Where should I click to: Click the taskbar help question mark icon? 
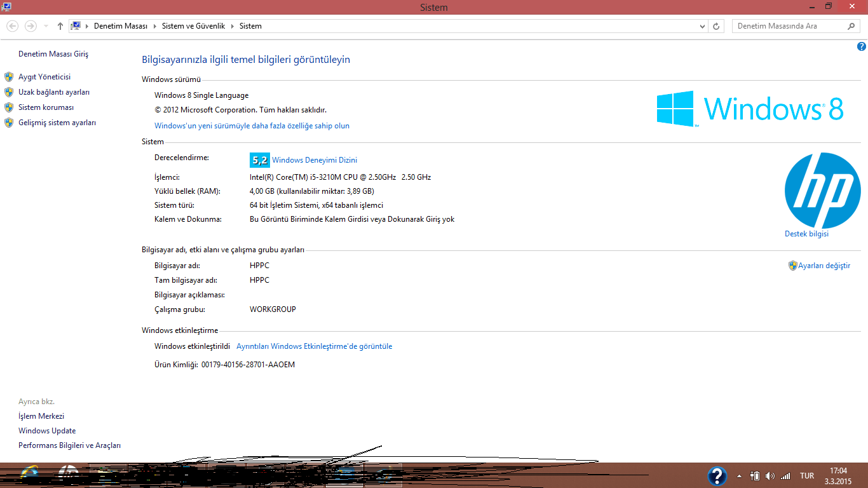click(x=717, y=476)
